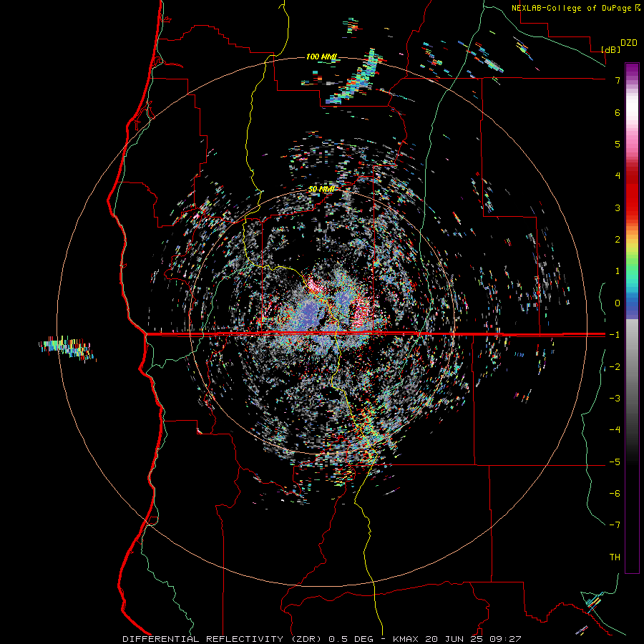Click the 0 value on color scale
The image size is (644, 644).
click(x=618, y=303)
